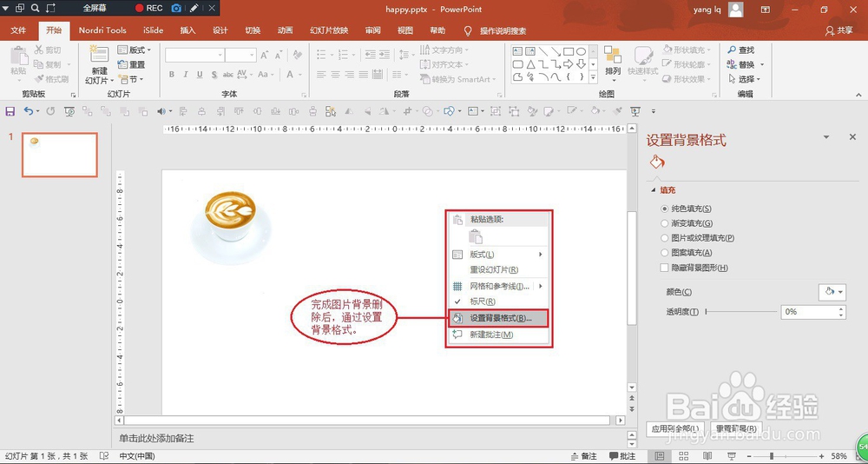
Task: Click Apply to All (应用到全部) button
Action: coord(675,429)
